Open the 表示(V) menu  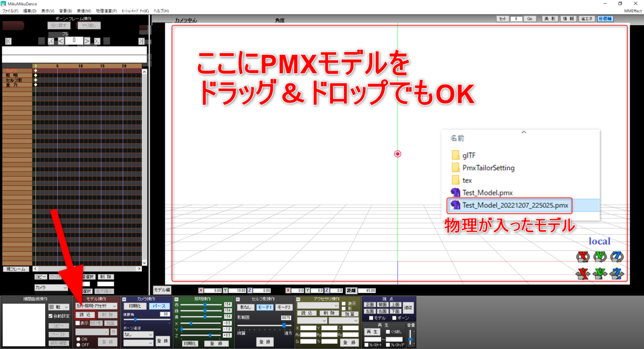coord(48,11)
